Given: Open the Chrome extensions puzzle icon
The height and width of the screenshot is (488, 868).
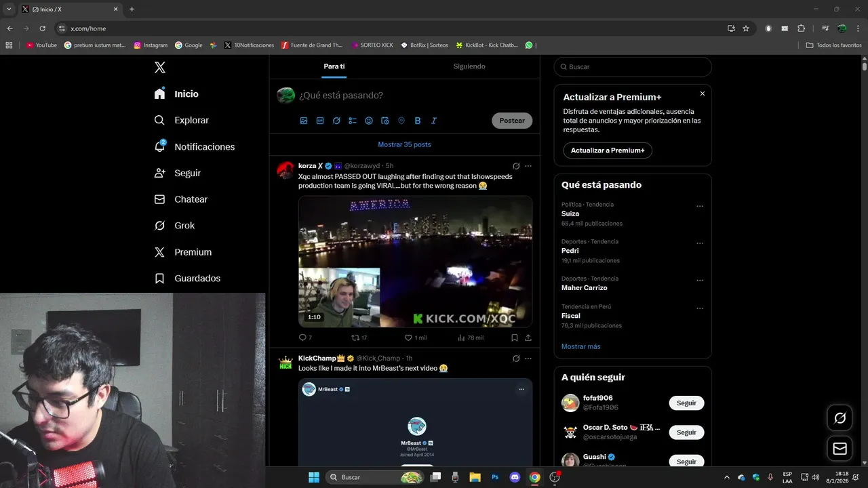Looking at the screenshot, I should [x=801, y=28].
